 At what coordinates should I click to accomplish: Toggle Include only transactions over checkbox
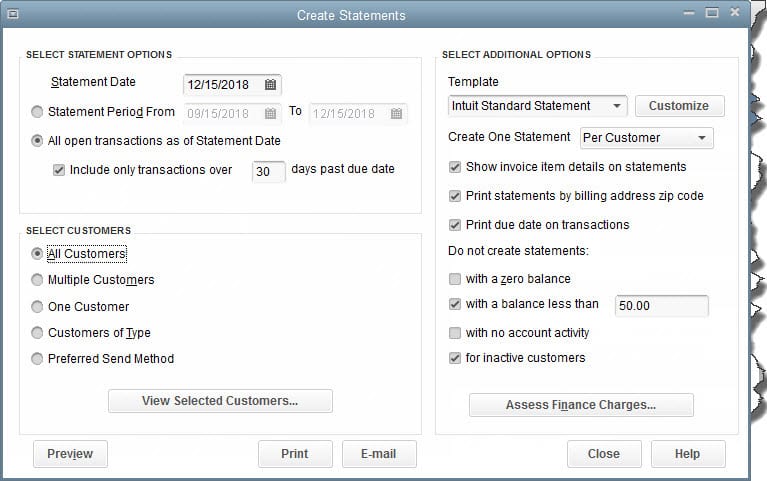(59, 170)
